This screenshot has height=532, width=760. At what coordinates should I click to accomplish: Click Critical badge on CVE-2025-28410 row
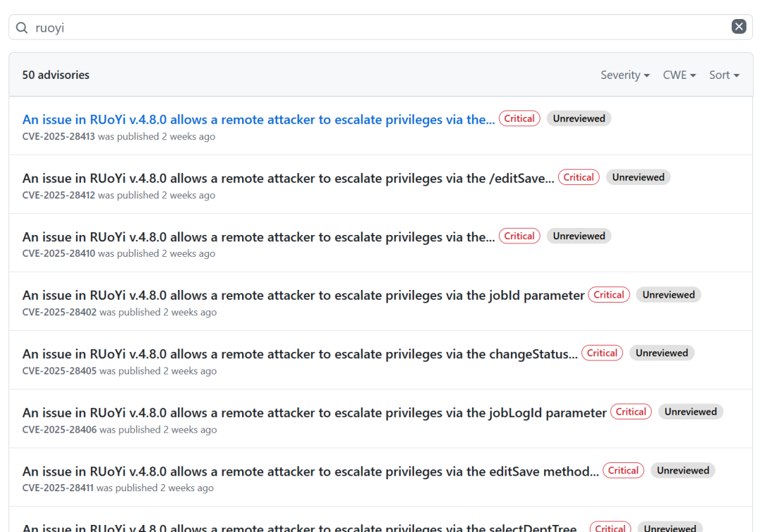click(x=519, y=236)
